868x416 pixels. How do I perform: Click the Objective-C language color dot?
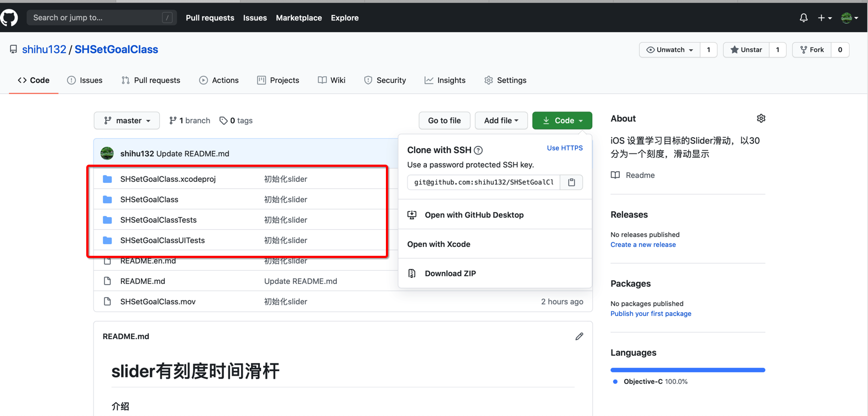point(615,382)
